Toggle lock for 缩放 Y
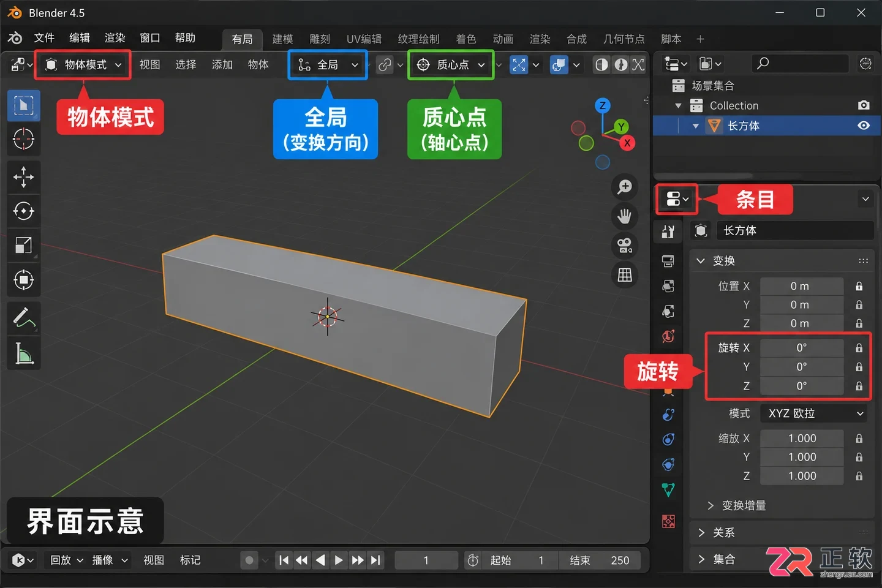Screen dimensions: 882x588 (x=859, y=457)
